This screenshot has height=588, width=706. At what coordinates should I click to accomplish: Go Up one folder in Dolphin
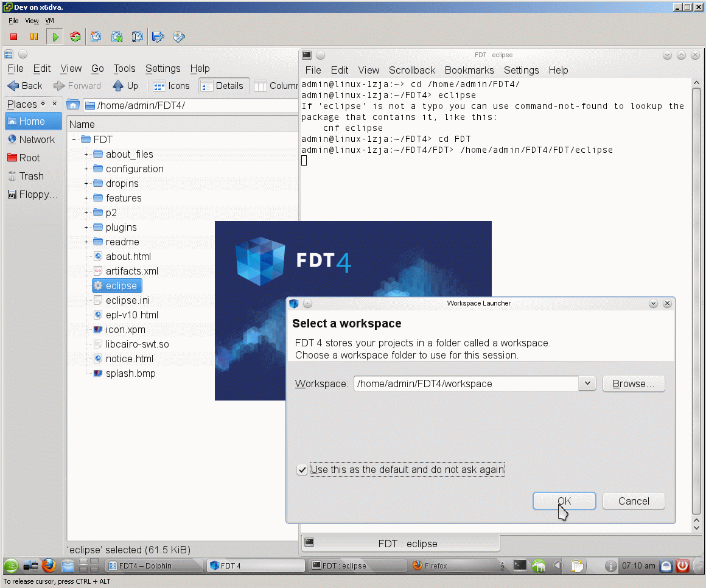[x=125, y=86]
